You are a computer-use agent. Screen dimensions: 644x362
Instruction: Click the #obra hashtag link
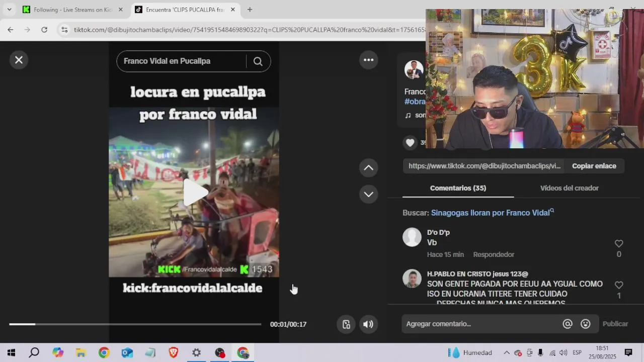point(415,102)
